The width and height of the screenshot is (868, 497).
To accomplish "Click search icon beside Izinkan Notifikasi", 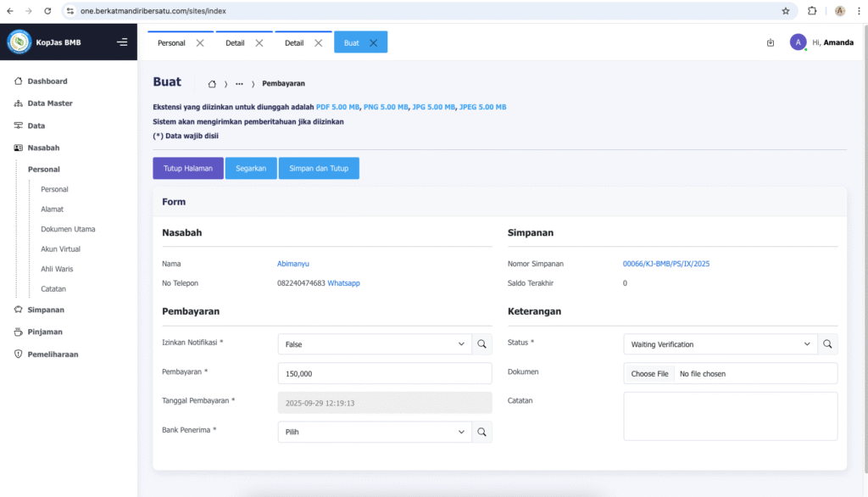I will click(481, 344).
